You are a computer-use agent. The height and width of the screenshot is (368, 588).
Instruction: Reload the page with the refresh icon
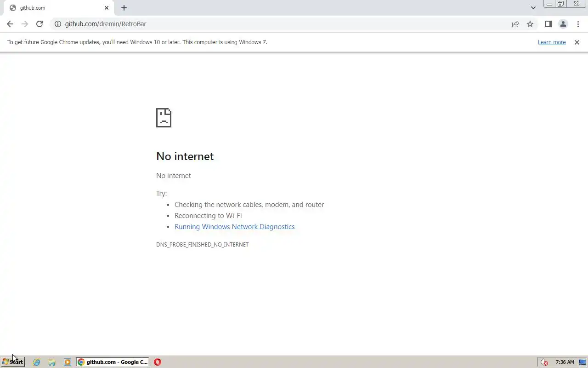(x=40, y=24)
